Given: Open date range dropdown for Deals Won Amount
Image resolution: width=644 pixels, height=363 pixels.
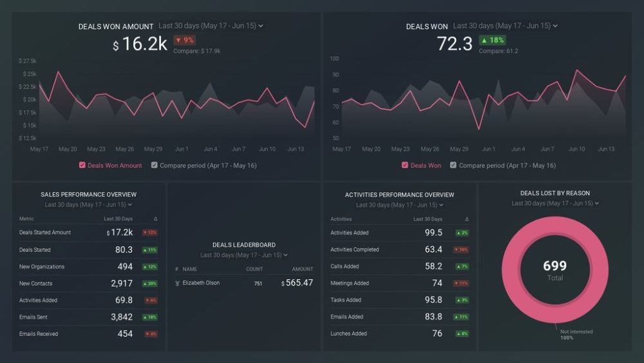Looking at the screenshot, I should 211,26.
